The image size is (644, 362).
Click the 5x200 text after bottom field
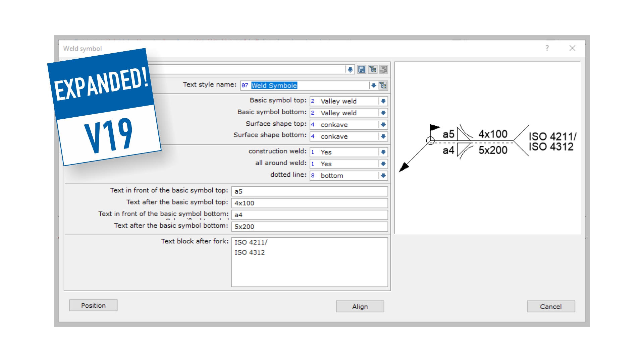point(310,227)
